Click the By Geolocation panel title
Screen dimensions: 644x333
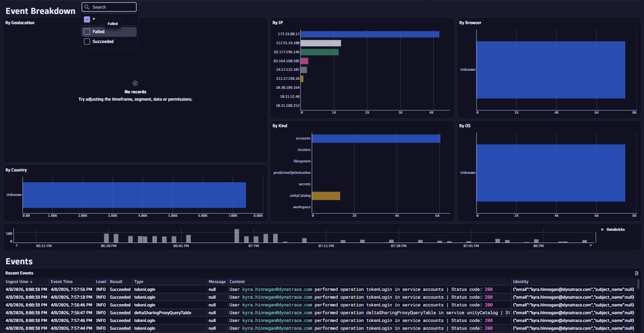pyautogui.click(x=20, y=23)
